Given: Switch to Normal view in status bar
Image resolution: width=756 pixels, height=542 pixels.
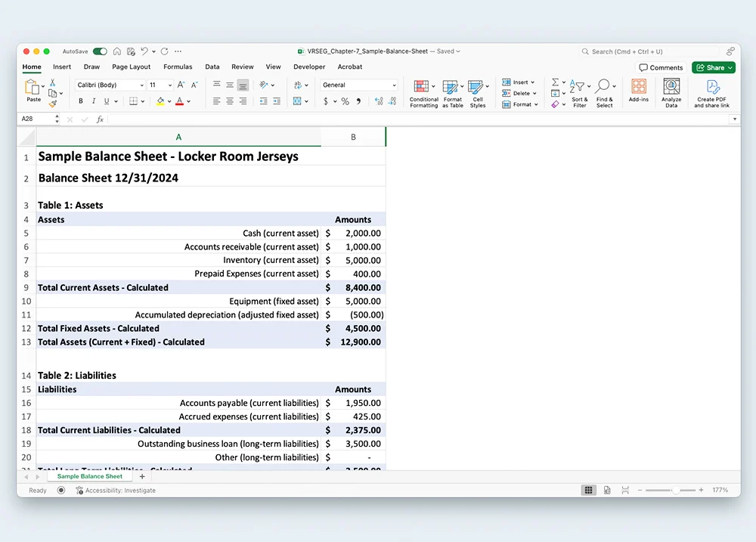Looking at the screenshot, I should click(x=589, y=491).
